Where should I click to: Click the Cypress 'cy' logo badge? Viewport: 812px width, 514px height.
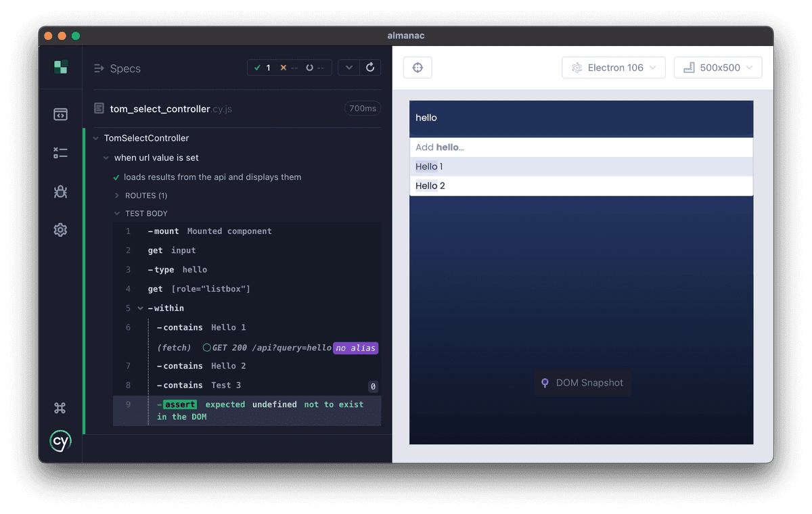60,441
